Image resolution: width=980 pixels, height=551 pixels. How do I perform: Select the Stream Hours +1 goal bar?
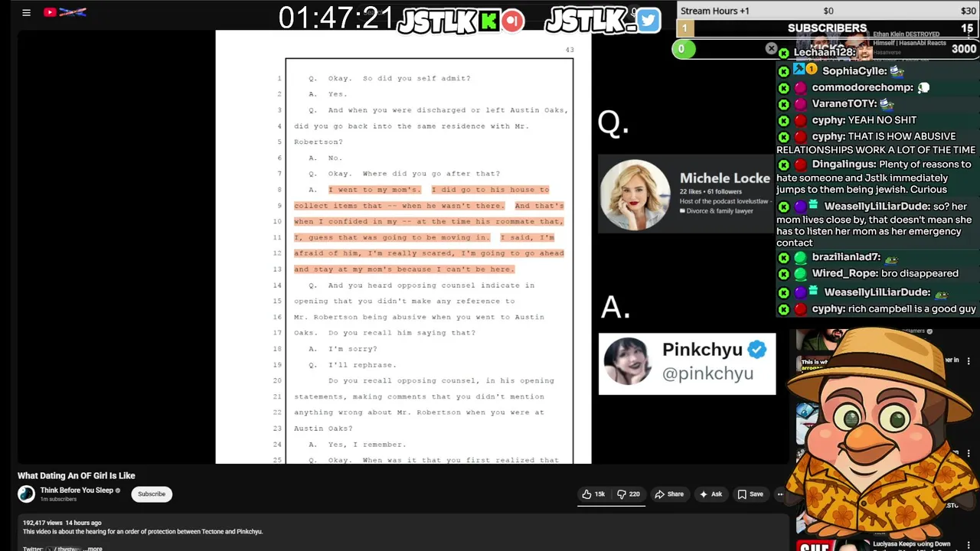[828, 11]
